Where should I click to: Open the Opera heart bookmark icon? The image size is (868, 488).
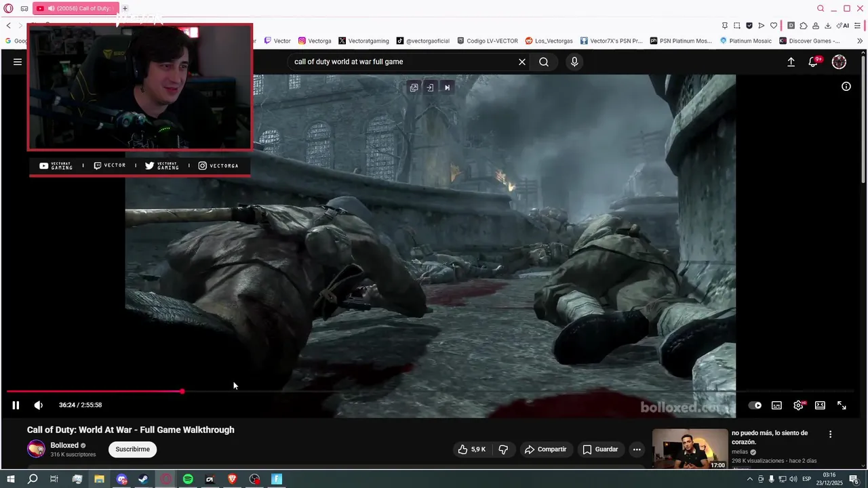[x=773, y=26]
